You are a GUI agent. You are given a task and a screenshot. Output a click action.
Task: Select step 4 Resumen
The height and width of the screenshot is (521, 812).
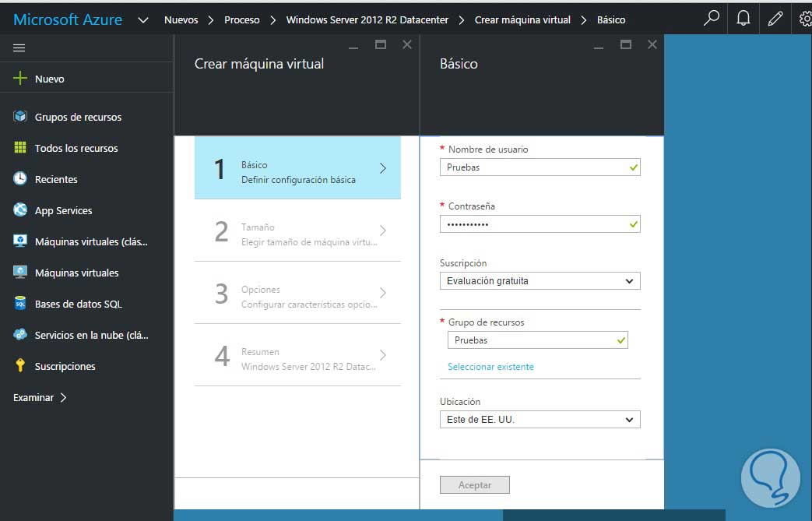coord(297,355)
